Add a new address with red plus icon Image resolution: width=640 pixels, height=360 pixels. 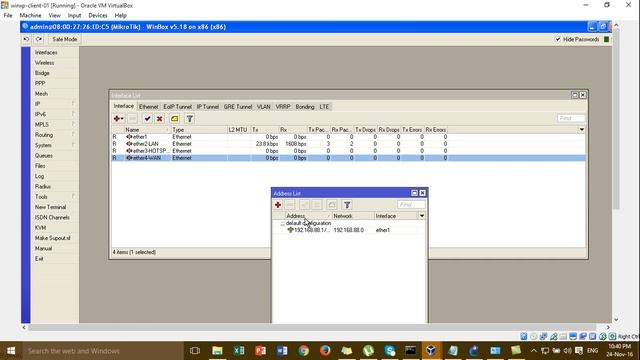(x=278, y=204)
